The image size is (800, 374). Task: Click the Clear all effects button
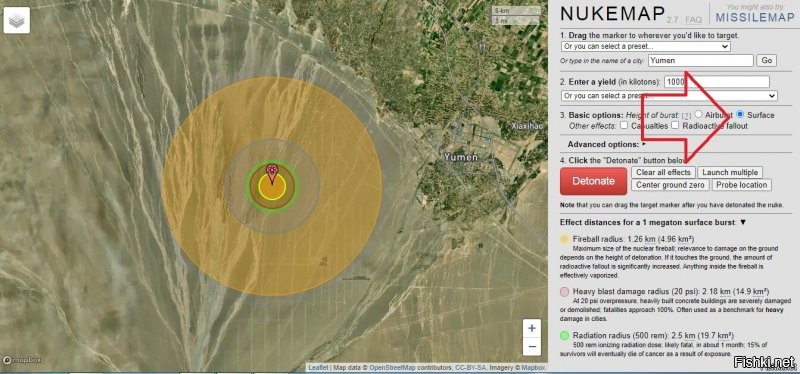[x=663, y=172]
